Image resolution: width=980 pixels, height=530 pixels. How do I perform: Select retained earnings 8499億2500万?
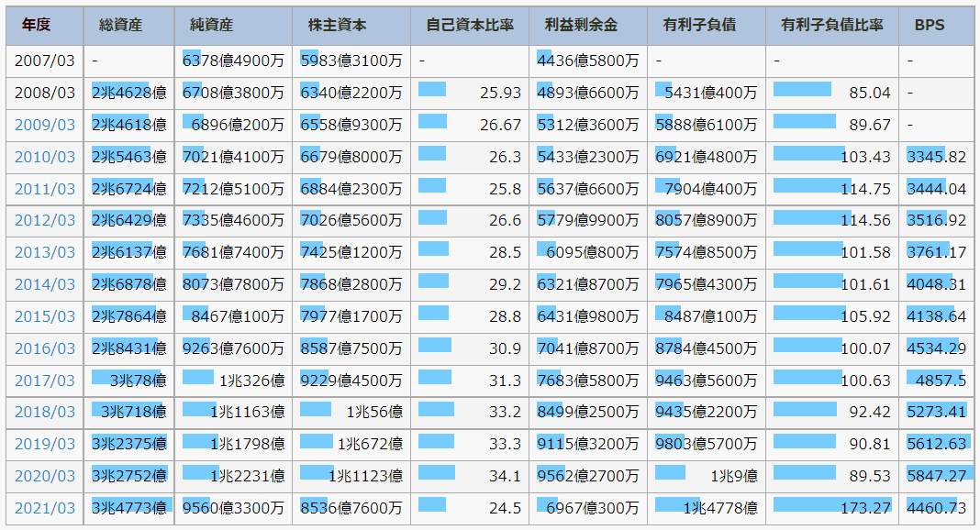click(x=588, y=412)
